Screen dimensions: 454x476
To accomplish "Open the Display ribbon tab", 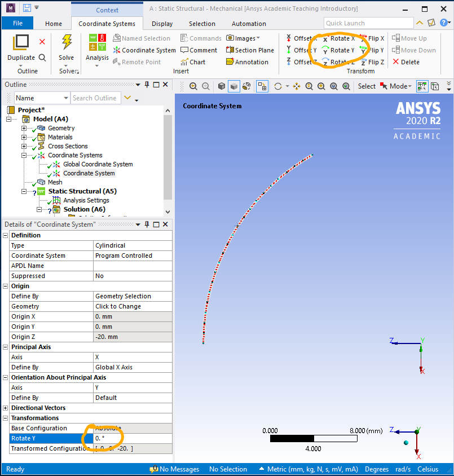I will pos(162,24).
